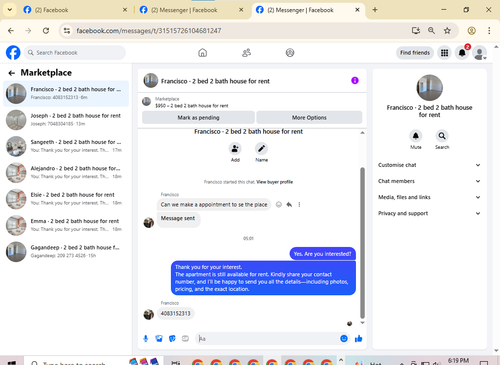This screenshot has width=500, height=365.
Task: Click the Mute bell icon in chat info
Action: point(415,136)
